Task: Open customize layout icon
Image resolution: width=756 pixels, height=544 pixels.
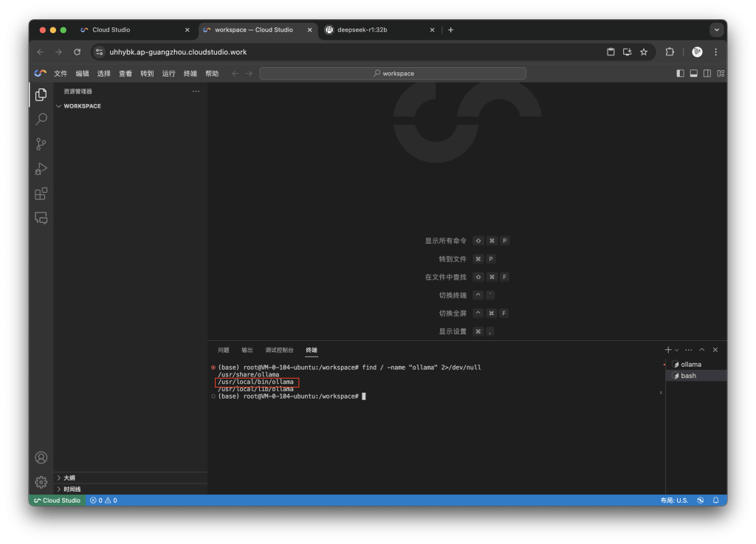Action: pos(721,73)
